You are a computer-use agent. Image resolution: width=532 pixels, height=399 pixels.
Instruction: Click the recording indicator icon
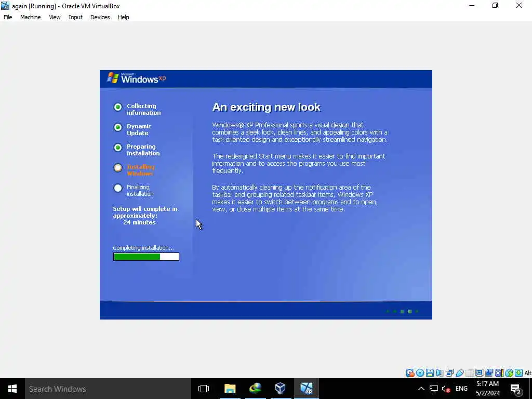coord(489,373)
